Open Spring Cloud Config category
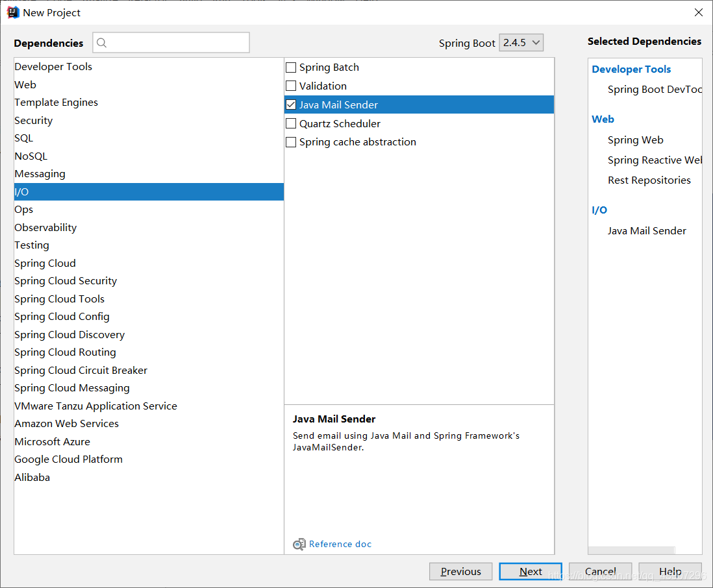Image resolution: width=713 pixels, height=588 pixels. 149,317
